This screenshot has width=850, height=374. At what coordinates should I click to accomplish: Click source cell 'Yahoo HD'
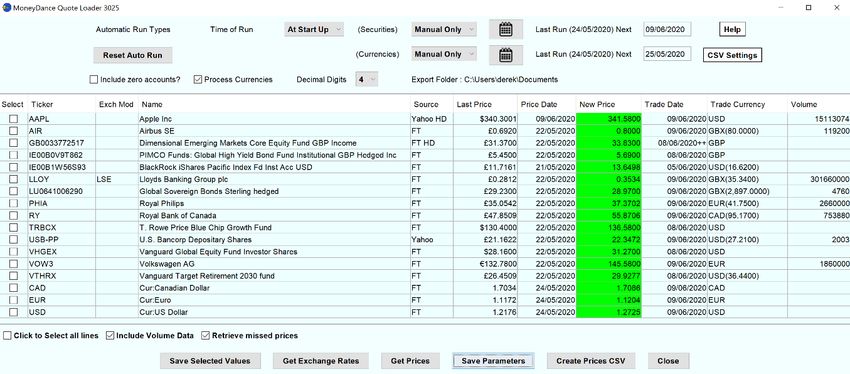coord(429,119)
